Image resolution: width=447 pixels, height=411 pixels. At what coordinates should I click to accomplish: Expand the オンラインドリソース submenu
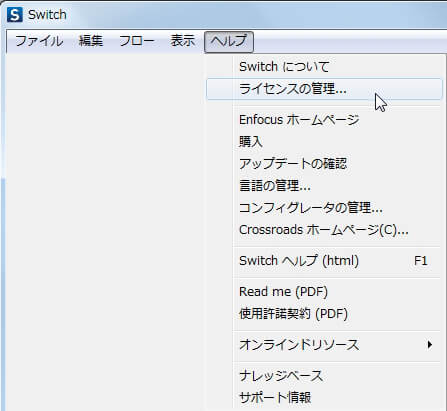324,345
